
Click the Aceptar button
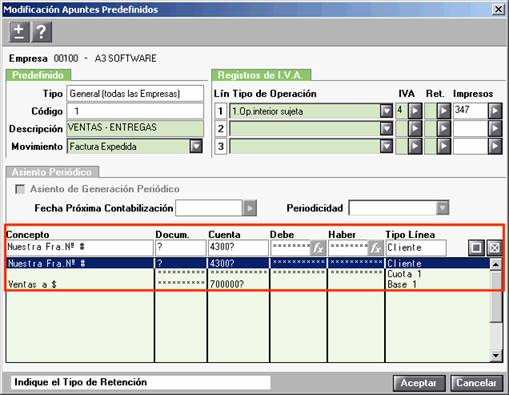tap(419, 383)
